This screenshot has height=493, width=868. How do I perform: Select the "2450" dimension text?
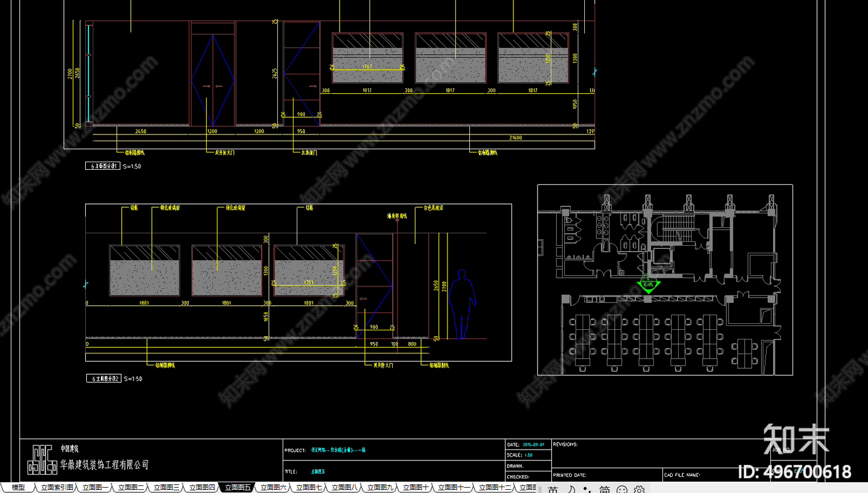point(141,131)
